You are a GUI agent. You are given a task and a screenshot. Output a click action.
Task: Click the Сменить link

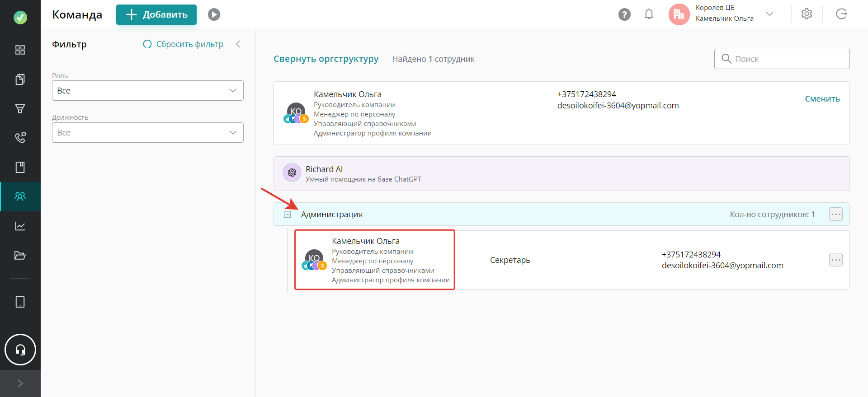click(x=822, y=98)
